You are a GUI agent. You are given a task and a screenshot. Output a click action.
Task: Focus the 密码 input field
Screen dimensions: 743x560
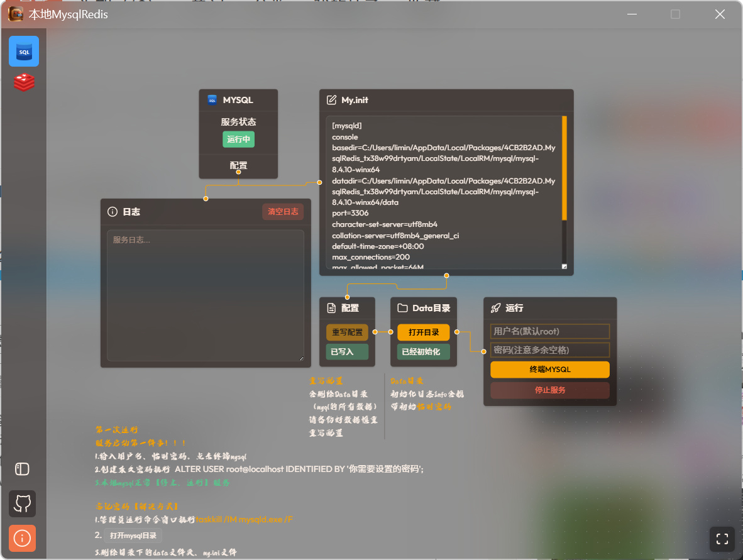[549, 350]
